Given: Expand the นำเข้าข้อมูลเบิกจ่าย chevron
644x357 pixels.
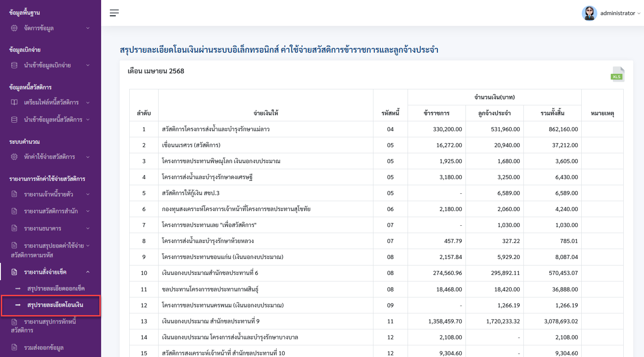Looking at the screenshot, I should click(x=88, y=65).
